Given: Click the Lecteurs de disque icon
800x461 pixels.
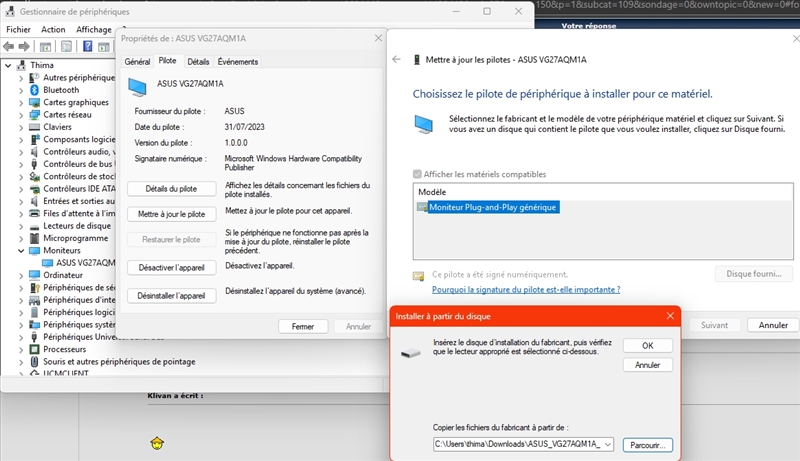Looking at the screenshot, I should point(34,226).
